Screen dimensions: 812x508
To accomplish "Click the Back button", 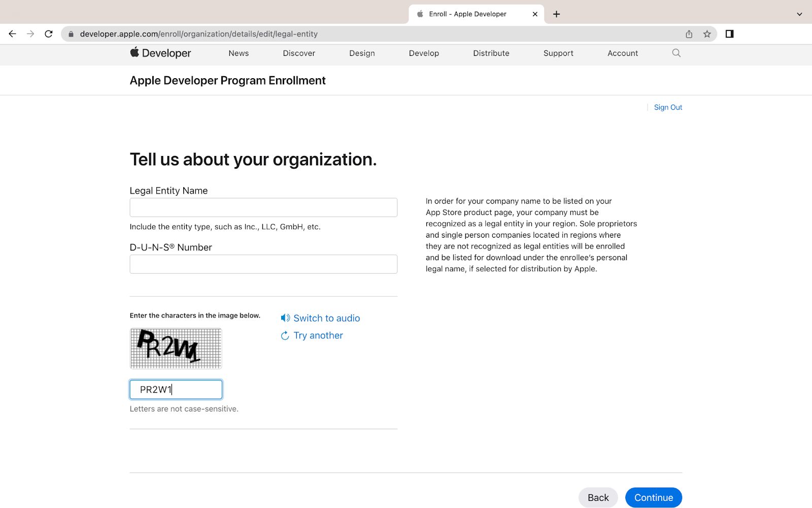I will point(598,497).
